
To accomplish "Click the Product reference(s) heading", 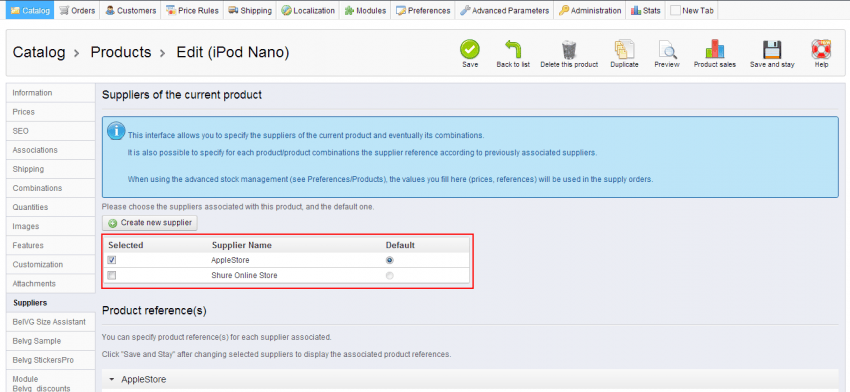I will tap(154, 311).
